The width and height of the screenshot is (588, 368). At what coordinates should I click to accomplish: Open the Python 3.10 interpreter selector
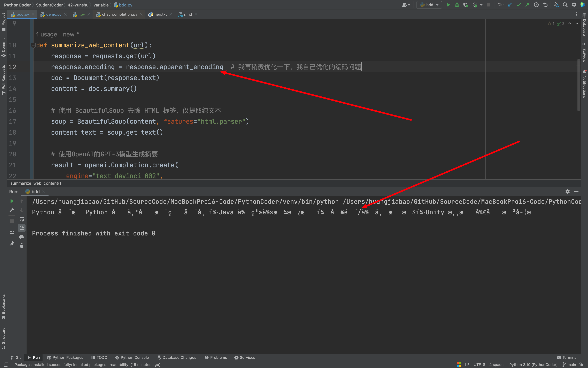tap(533, 365)
